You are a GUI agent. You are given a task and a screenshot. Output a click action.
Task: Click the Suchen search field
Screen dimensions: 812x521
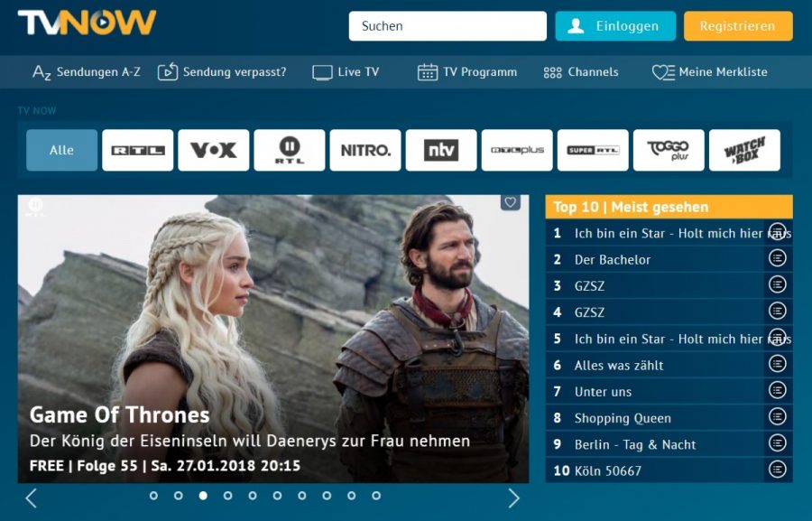[x=448, y=26]
